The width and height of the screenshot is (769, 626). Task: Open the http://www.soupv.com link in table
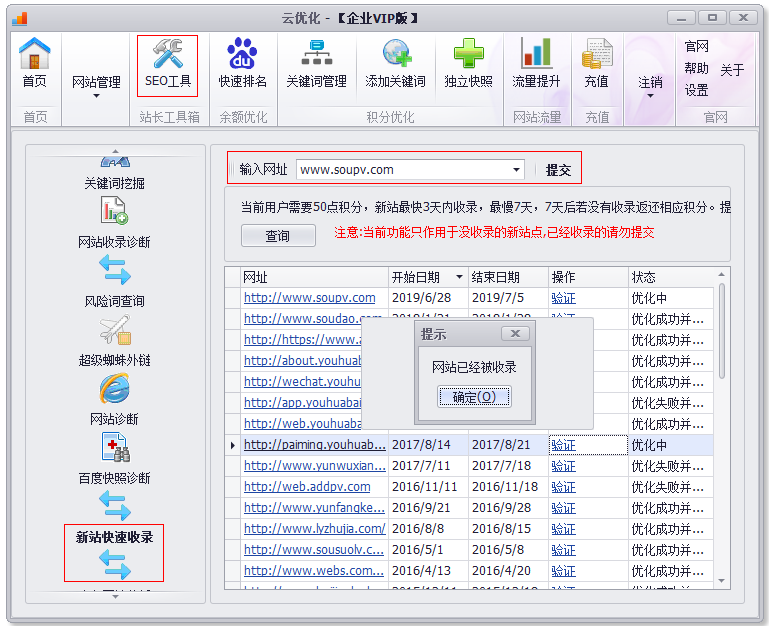coord(310,298)
